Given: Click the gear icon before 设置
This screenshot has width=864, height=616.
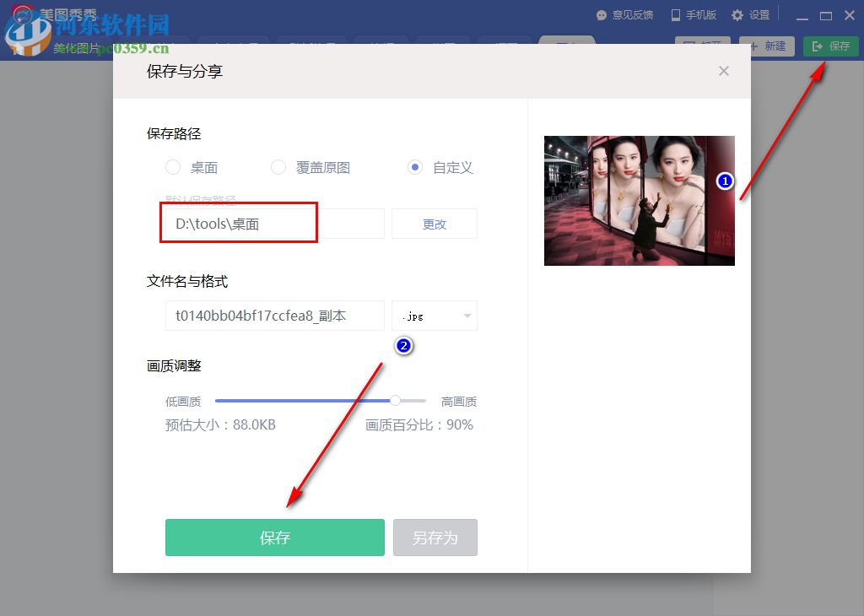Looking at the screenshot, I should point(738,14).
